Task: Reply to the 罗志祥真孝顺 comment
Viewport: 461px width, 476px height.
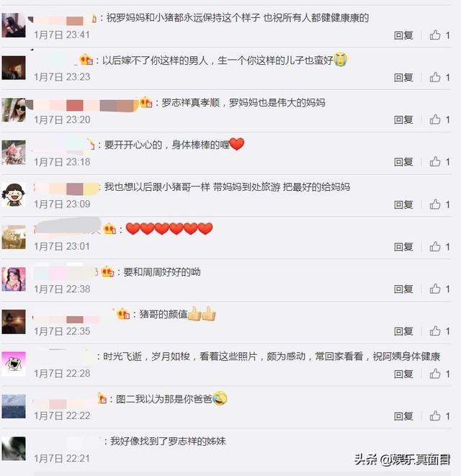Action: 403,120
